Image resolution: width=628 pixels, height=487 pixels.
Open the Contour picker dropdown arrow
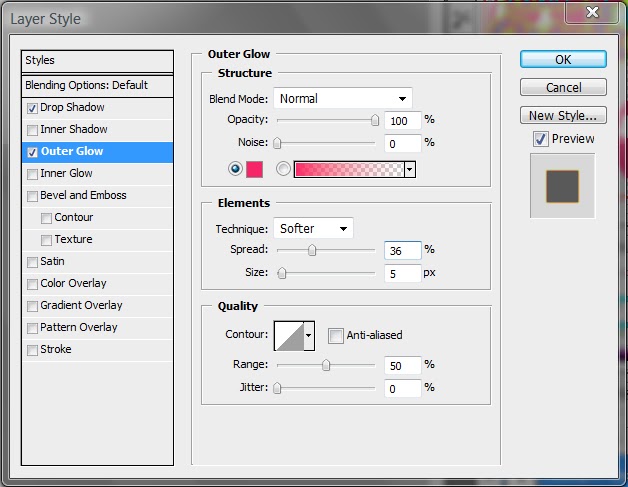(309, 336)
